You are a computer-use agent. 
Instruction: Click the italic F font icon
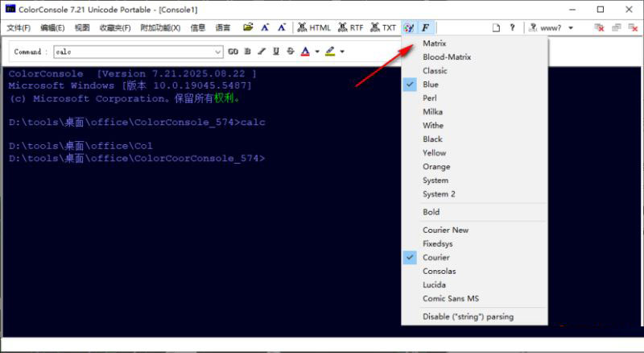[x=425, y=27]
